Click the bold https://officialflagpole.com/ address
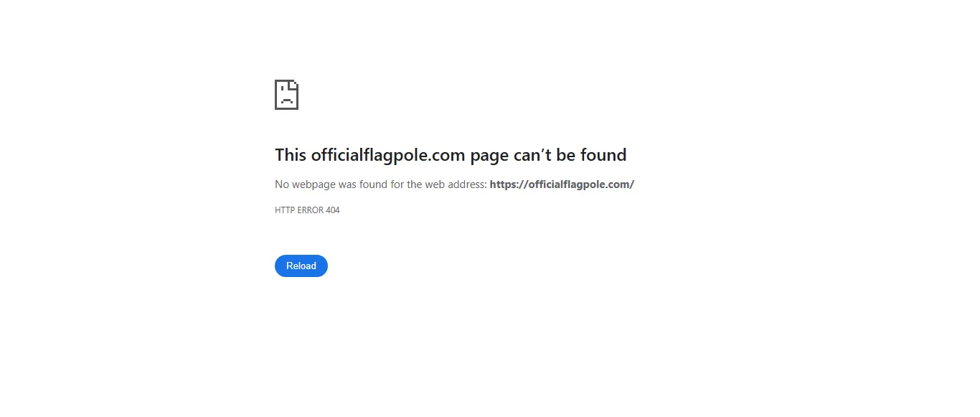This screenshot has width=980, height=417. click(x=562, y=184)
